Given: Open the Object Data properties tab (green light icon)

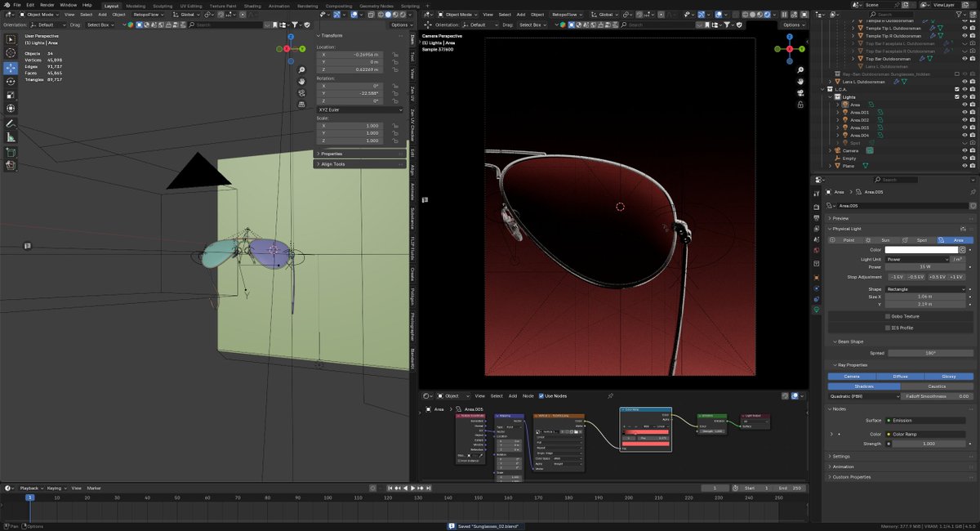Looking at the screenshot, I should tap(817, 310).
